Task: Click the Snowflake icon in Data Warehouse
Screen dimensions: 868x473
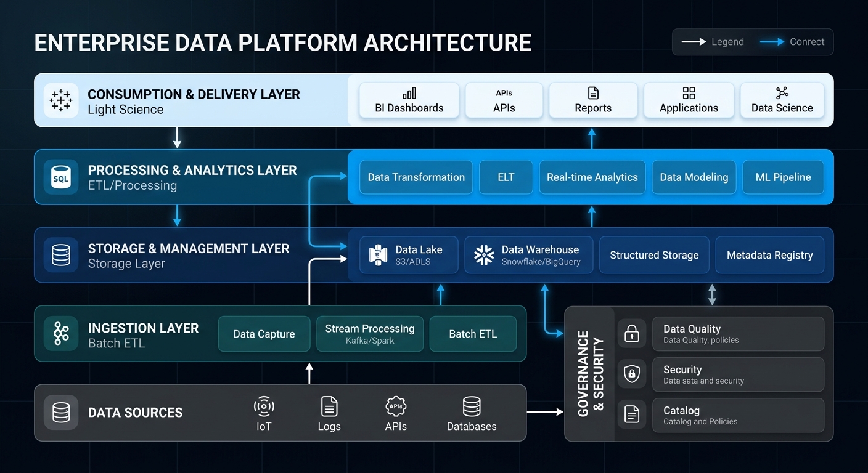Action: pos(484,255)
